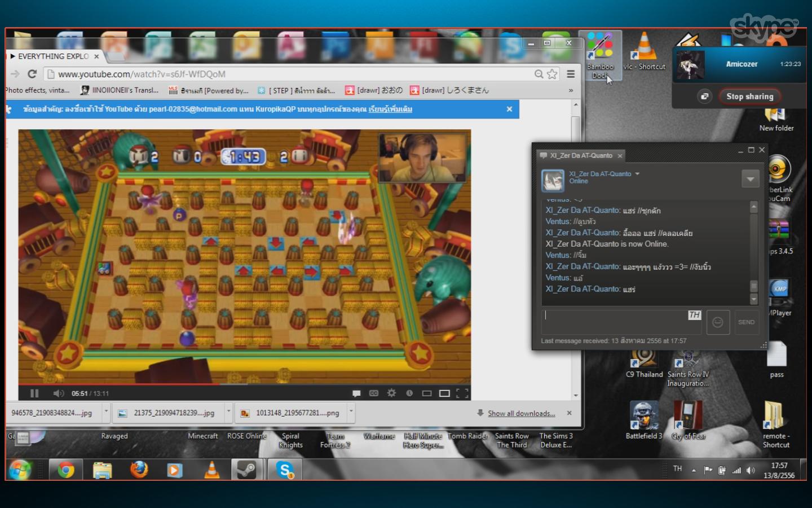812x508 pixels.
Task: Dismiss the blue YouTube notification banner
Action: (x=509, y=109)
